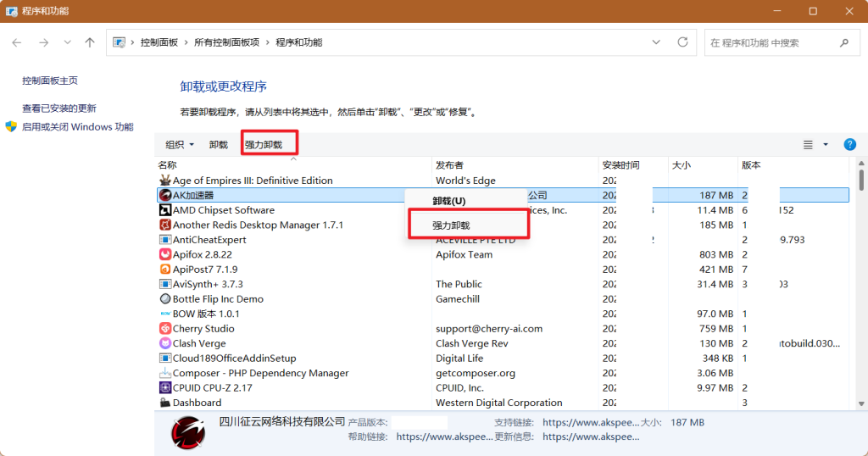The width and height of the screenshot is (868, 456).
Task: Expand the view options dropdown arrow
Action: point(826,144)
